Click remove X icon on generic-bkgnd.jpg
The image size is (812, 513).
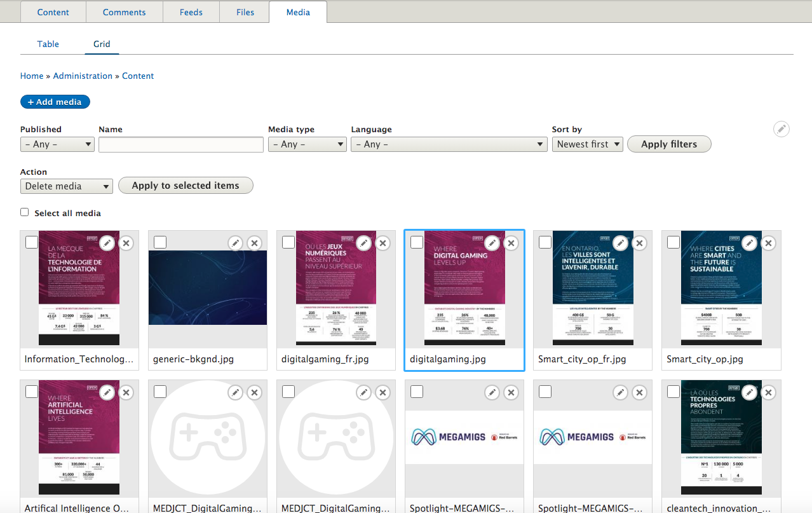coord(254,243)
